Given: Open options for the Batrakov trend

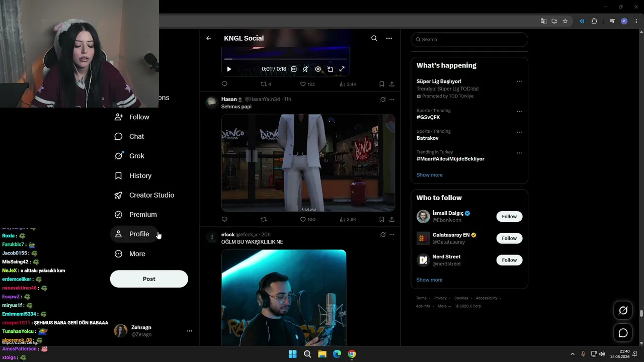Looking at the screenshot, I should tap(519, 132).
